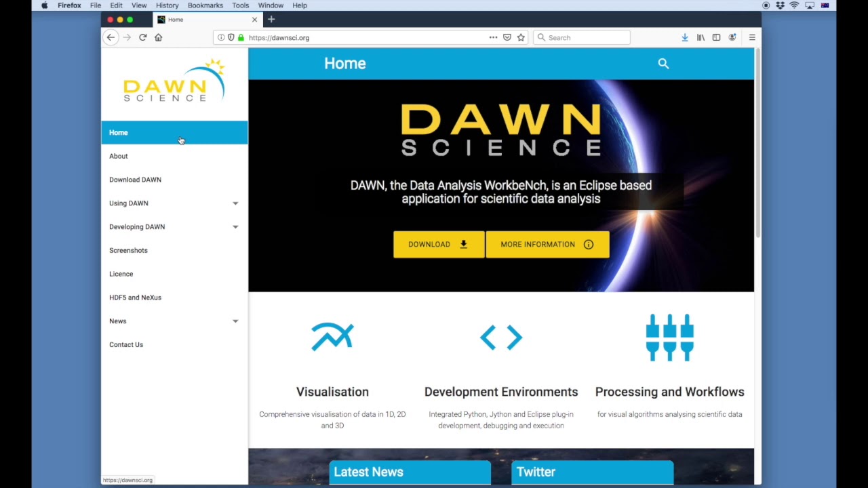Click the Latest News panel header
868x488 pixels.
click(x=410, y=472)
